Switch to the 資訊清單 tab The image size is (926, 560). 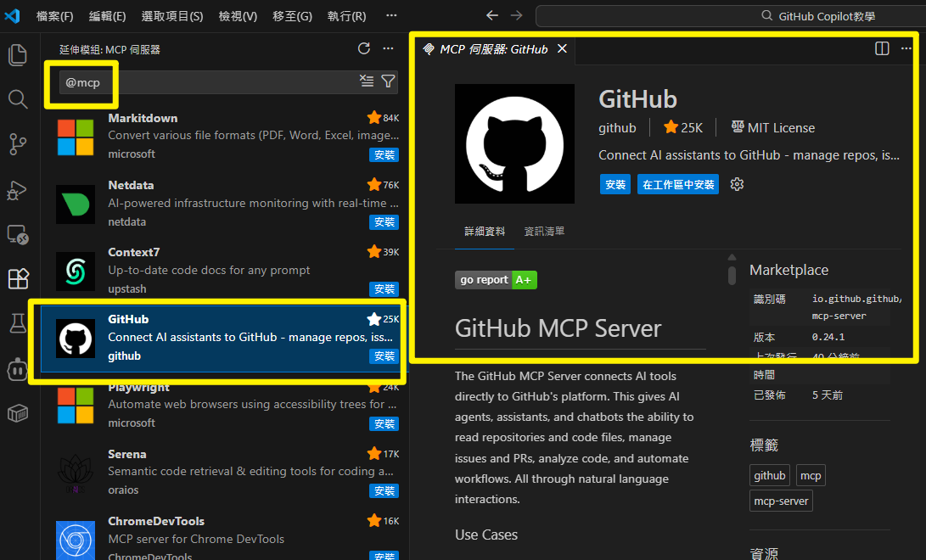pyautogui.click(x=544, y=232)
